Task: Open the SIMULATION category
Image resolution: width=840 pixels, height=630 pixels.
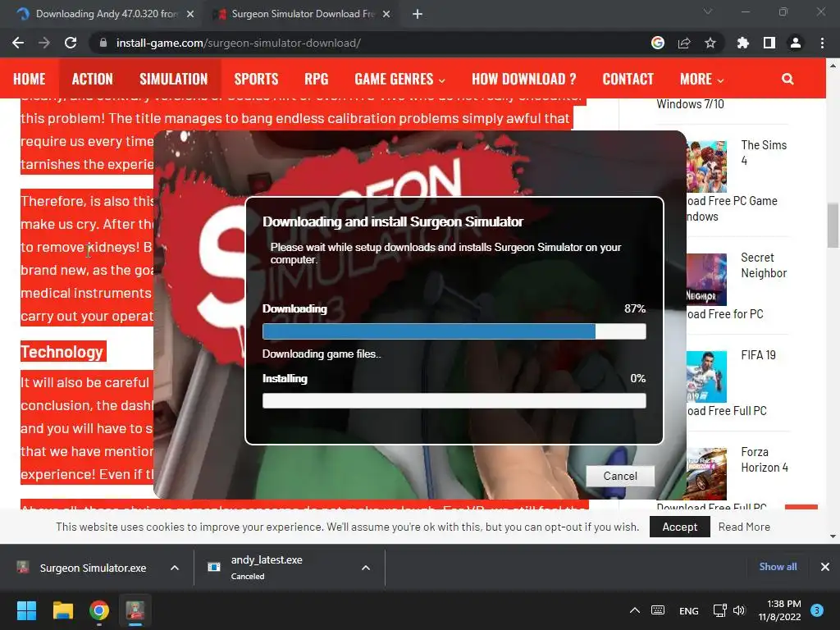Action: (x=174, y=80)
